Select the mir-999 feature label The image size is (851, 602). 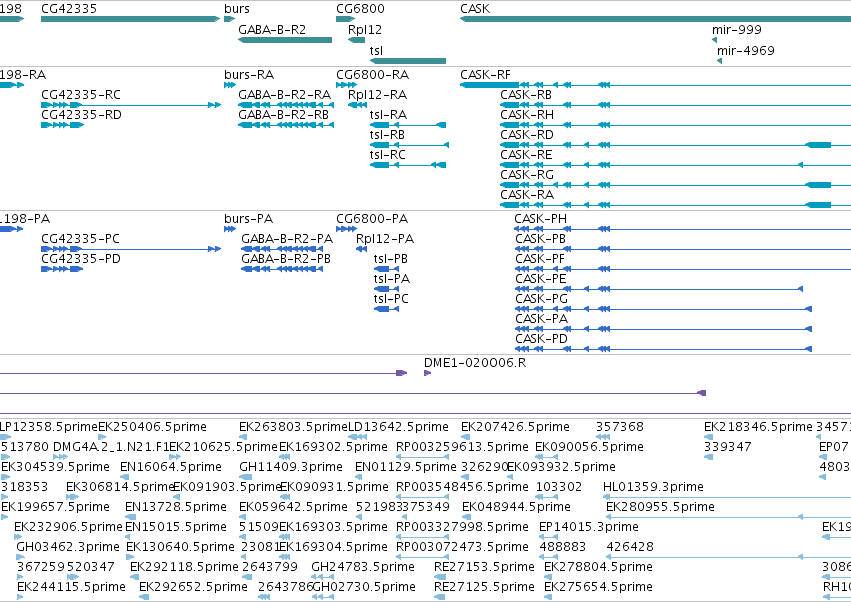736,30
